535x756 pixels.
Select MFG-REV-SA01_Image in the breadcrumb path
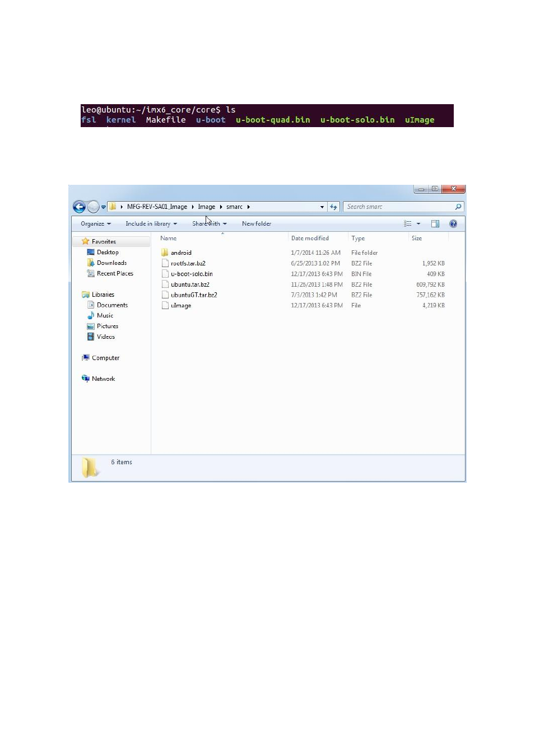[157, 207]
